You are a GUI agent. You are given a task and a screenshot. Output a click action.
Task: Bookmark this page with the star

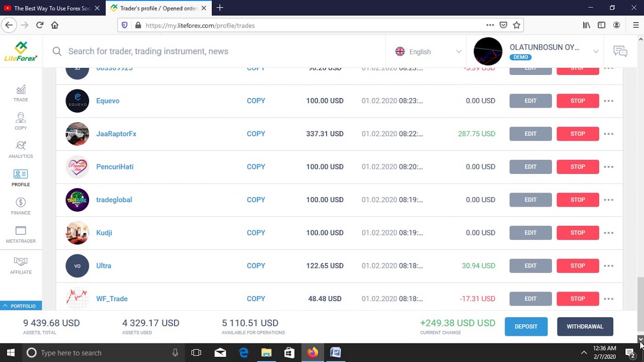point(516,25)
